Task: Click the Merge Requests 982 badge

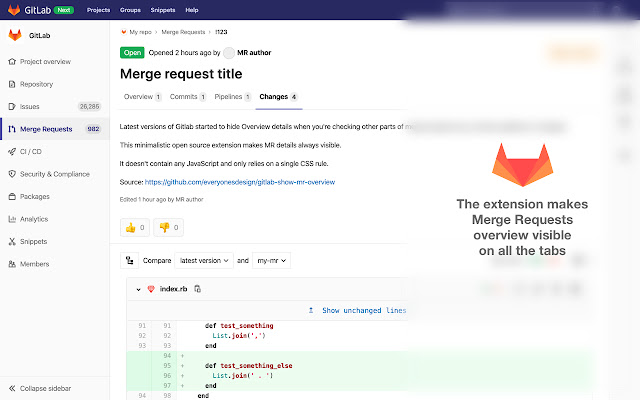Action: (93, 129)
